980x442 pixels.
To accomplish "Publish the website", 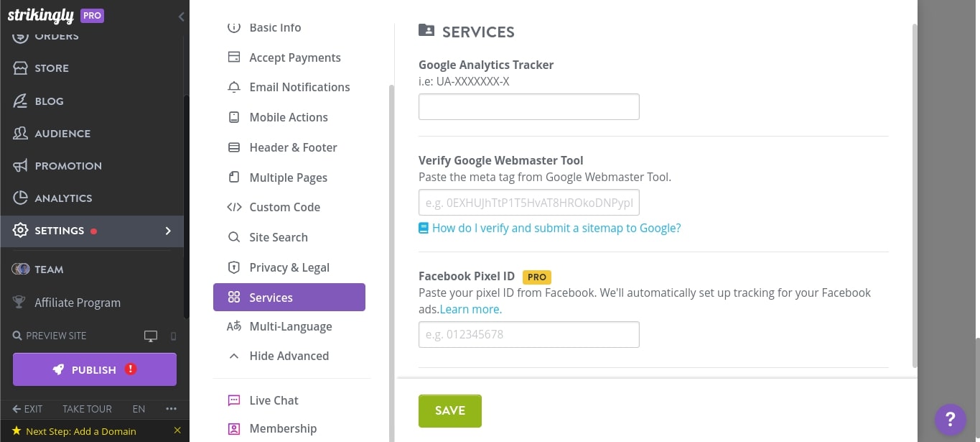I will 94,369.
